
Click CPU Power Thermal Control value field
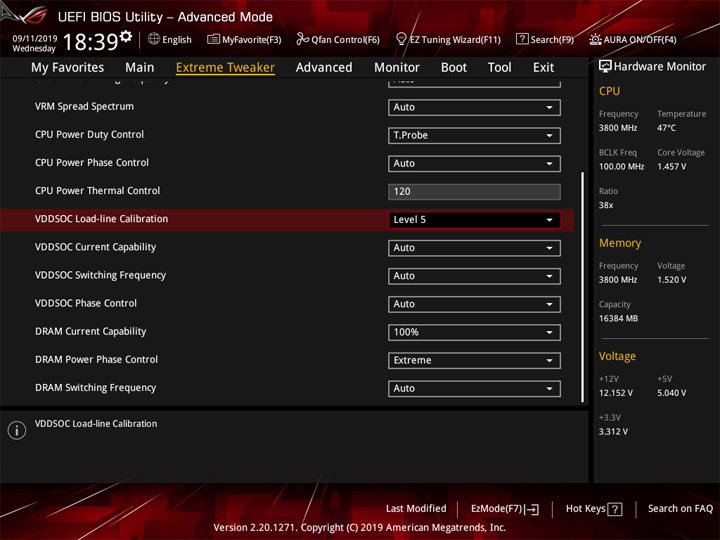tap(474, 191)
